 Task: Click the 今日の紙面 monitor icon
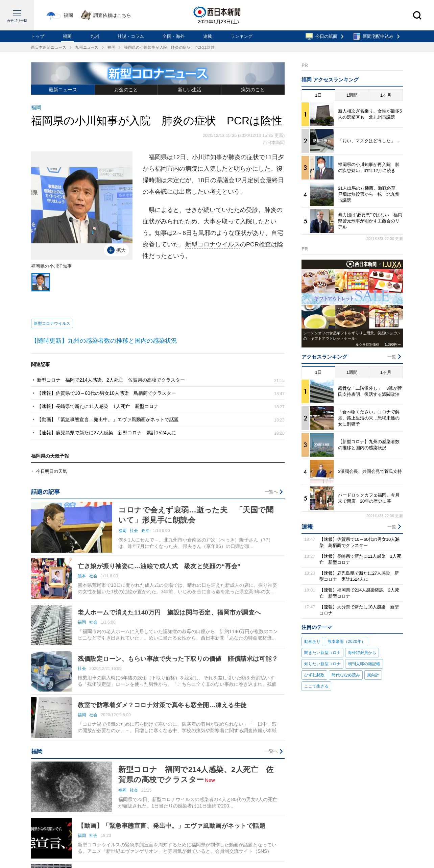point(309,36)
